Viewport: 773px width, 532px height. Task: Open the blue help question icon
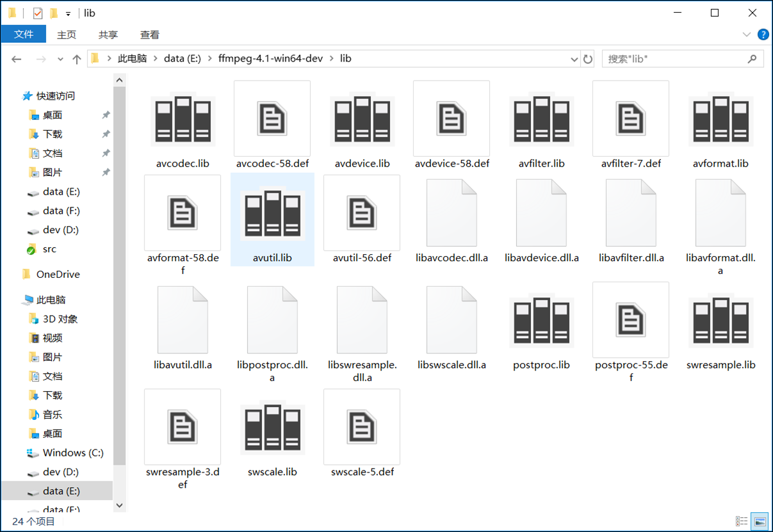click(x=763, y=35)
